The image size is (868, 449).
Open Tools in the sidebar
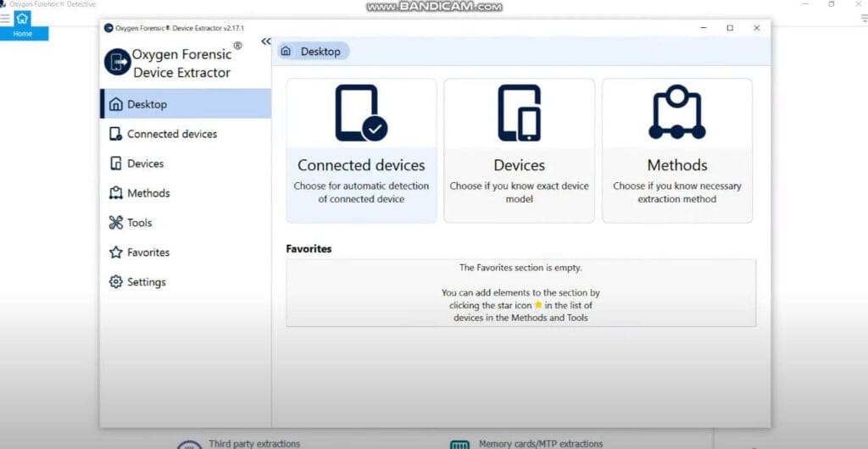point(186,223)
